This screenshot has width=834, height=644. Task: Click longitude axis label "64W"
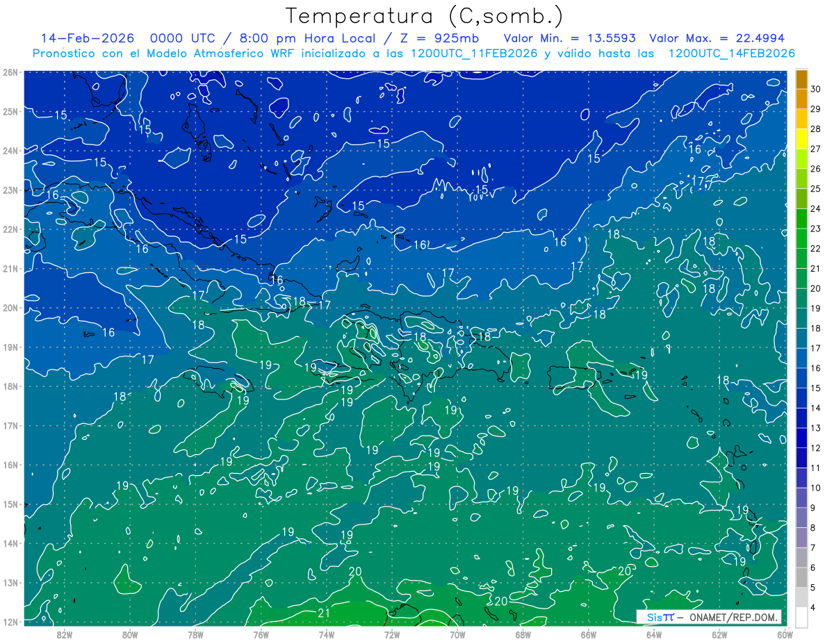click(654, 634)
